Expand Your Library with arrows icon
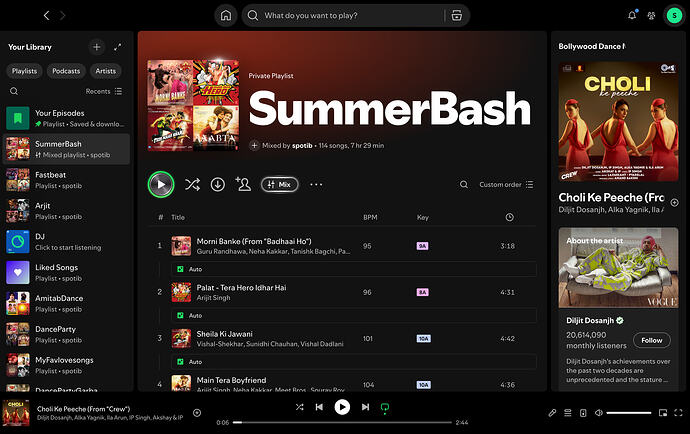The height and width of the screenshot is (434, 690). [x=117, y=47]
